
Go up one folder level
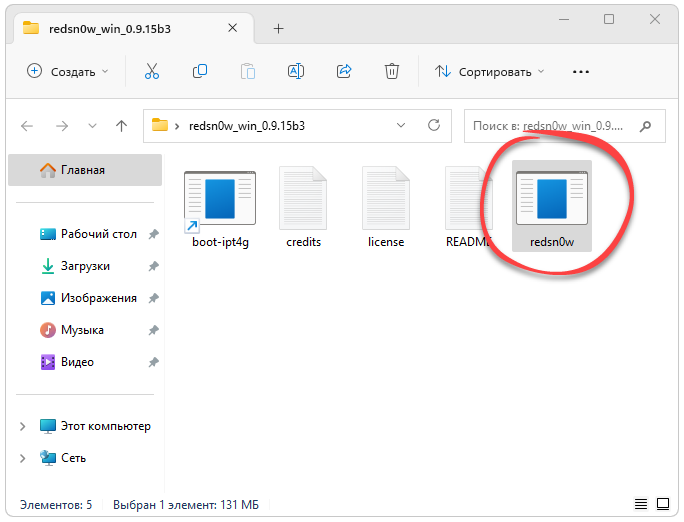[x=122, y=126]
